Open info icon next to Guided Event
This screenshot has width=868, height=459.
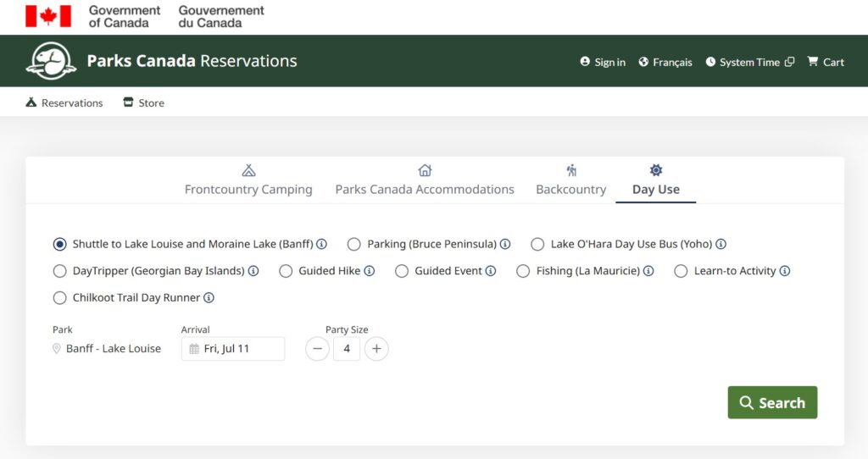491,271
